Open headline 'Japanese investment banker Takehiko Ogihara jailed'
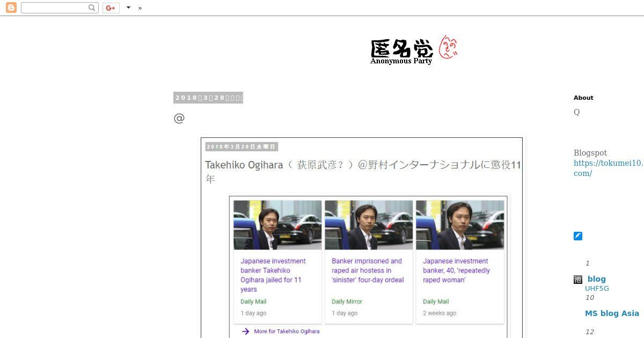Screen dimensions: 644x338 pyautogui.click(x=273, y=275)
